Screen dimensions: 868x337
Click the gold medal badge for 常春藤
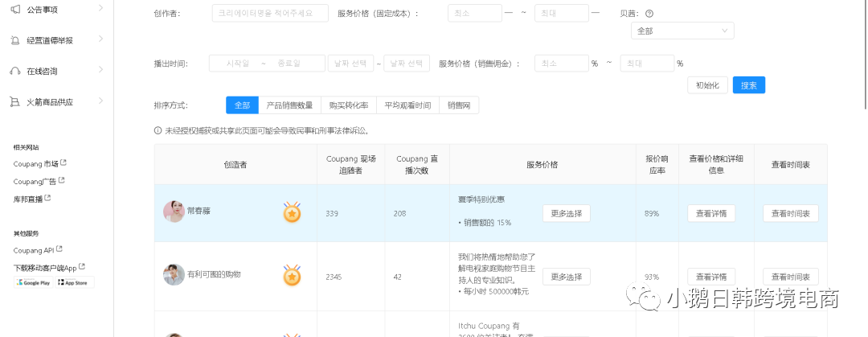tap(292, 212)
